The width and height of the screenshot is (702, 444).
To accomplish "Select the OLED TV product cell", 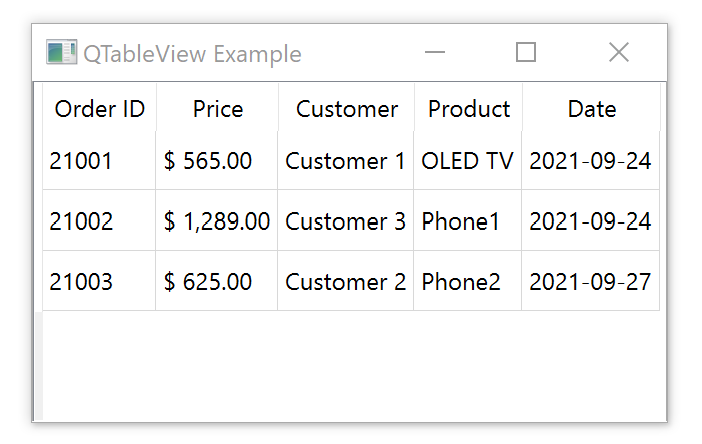I will pos(468,161).
